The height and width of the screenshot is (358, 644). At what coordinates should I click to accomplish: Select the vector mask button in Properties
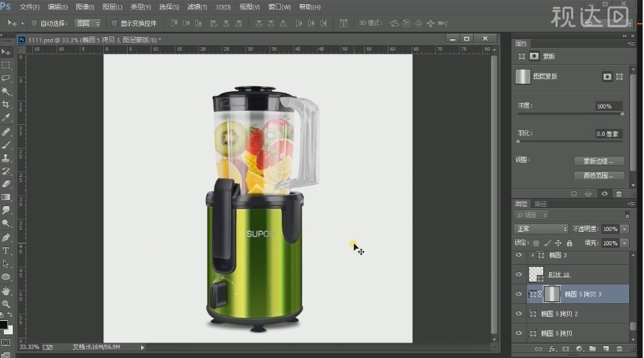pyautogui.click(x=620, y=76)
